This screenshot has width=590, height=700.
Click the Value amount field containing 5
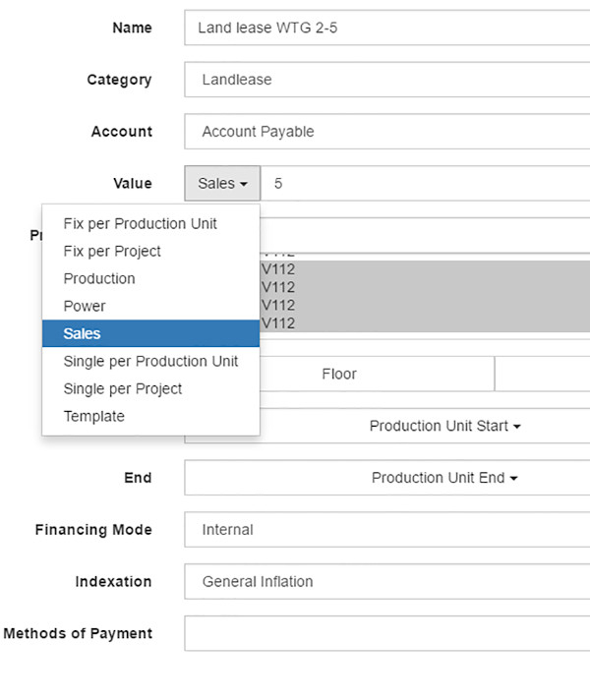coord(425,183)
